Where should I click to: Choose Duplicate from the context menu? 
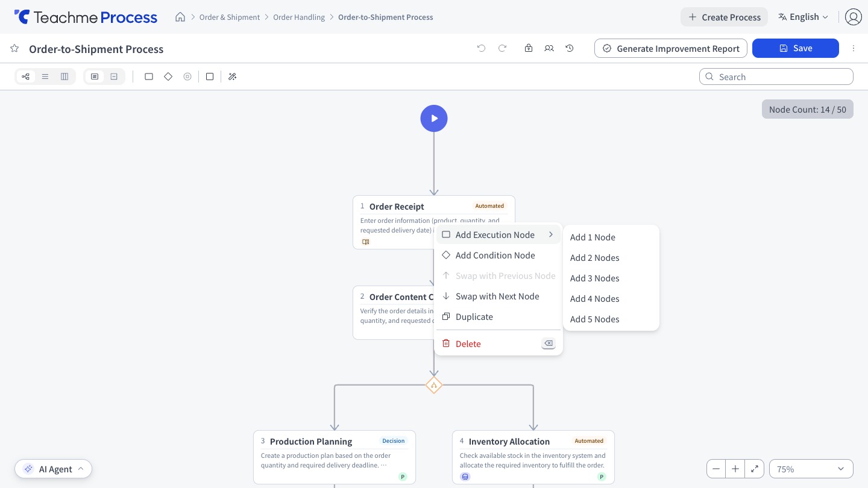point(498,317)
